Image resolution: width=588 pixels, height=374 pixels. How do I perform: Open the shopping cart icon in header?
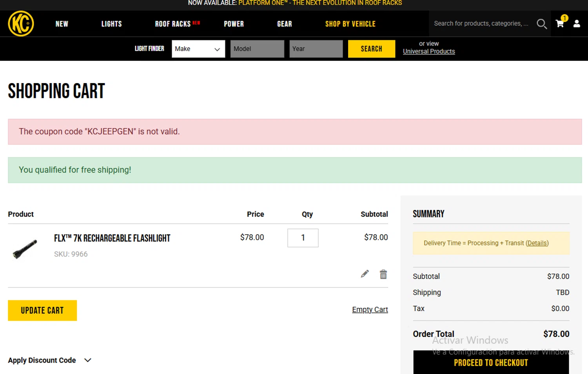point(560,23)
